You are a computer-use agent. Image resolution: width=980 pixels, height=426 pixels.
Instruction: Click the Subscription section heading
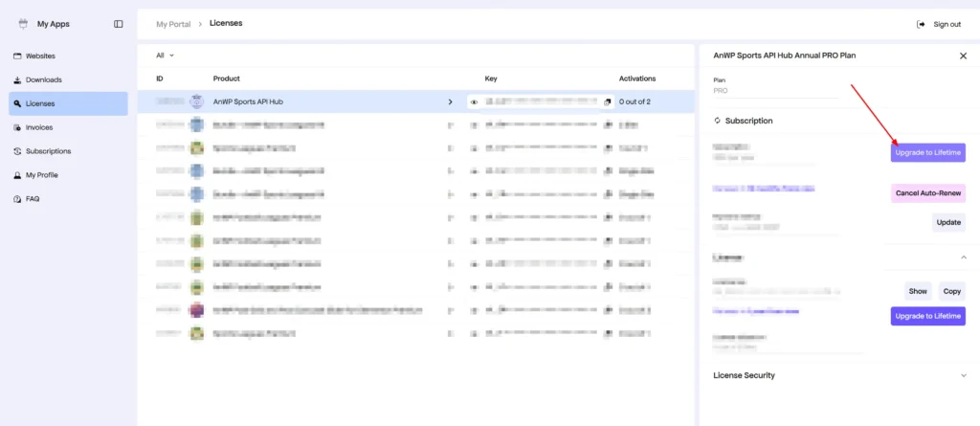tap(748, 121)
